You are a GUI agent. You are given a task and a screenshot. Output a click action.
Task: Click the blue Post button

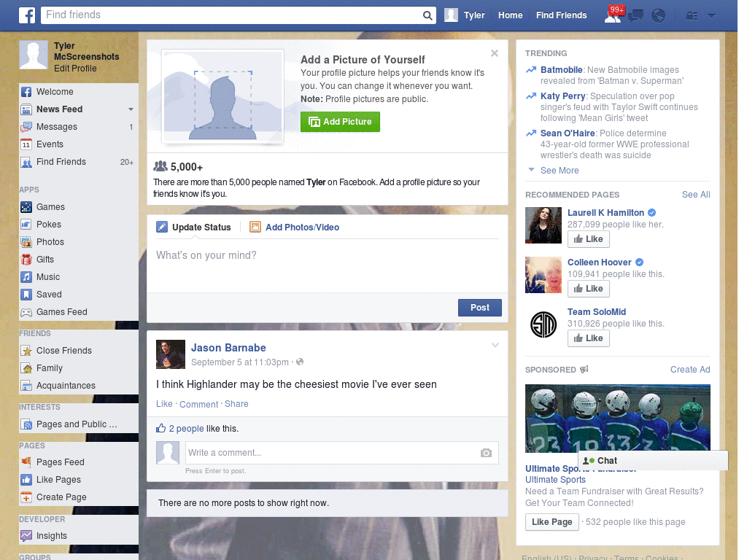coord(480,308)
